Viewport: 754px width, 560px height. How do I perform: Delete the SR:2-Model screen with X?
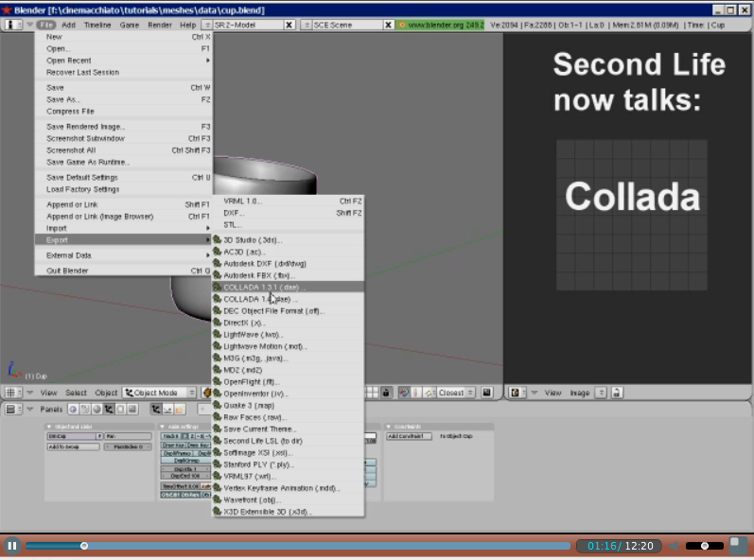pos(289,25)
